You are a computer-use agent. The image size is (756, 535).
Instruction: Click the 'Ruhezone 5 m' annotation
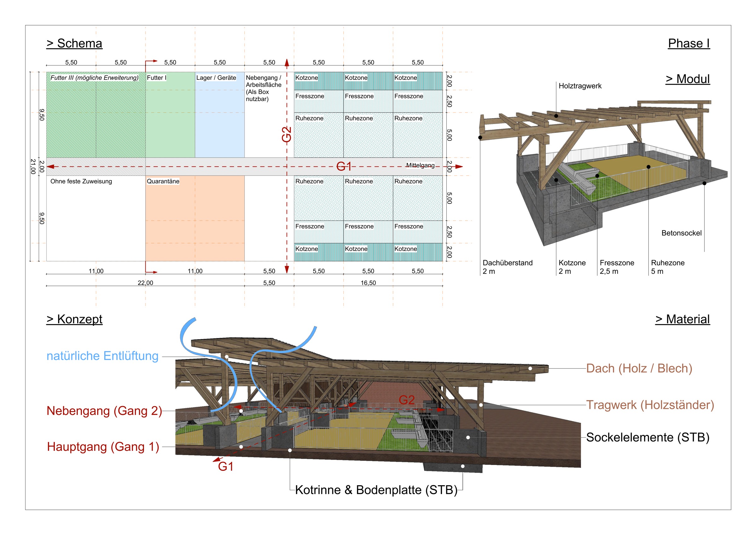tap(668, 267)
